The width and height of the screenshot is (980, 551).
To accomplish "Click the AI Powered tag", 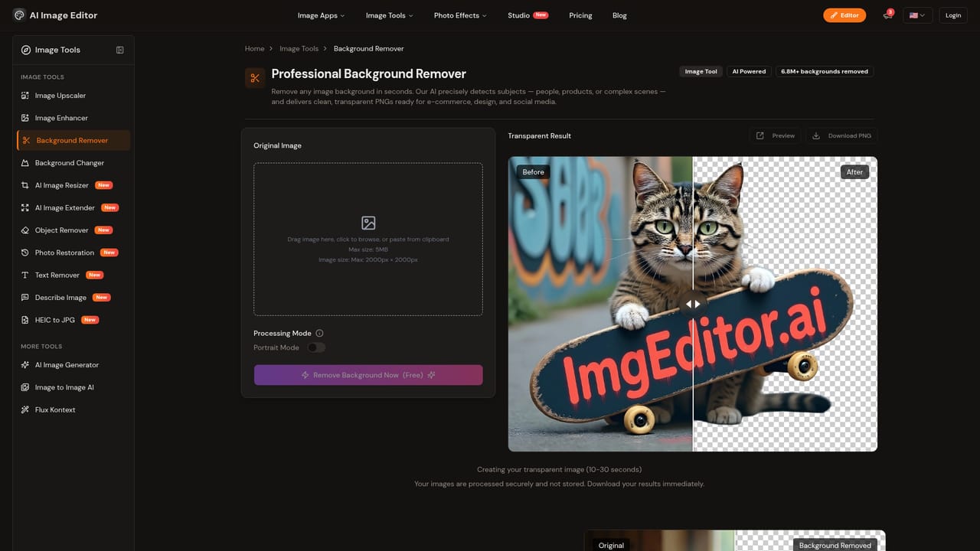I will tap(749, 71).
